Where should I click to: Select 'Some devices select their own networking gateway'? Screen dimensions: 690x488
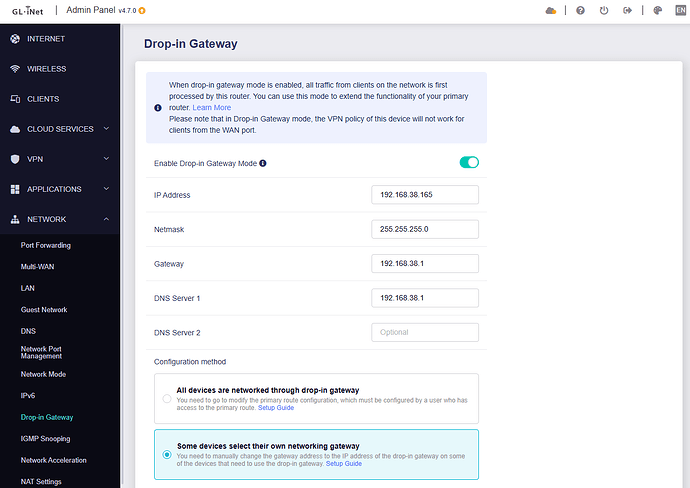pos(167,454)
